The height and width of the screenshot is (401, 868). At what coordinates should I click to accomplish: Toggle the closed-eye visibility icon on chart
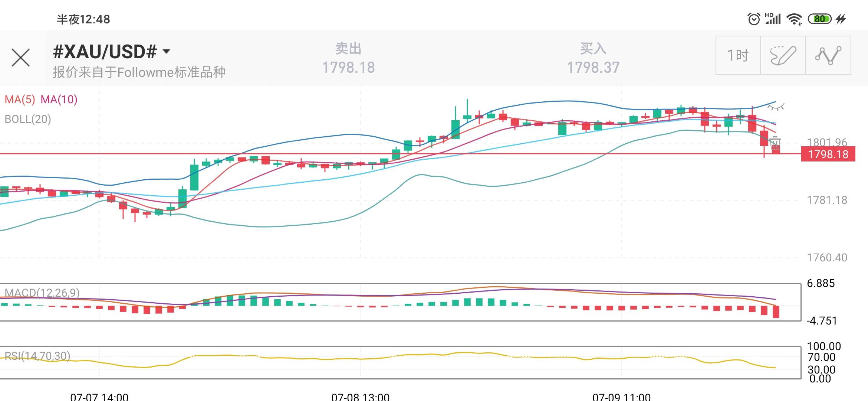point(776,107)
